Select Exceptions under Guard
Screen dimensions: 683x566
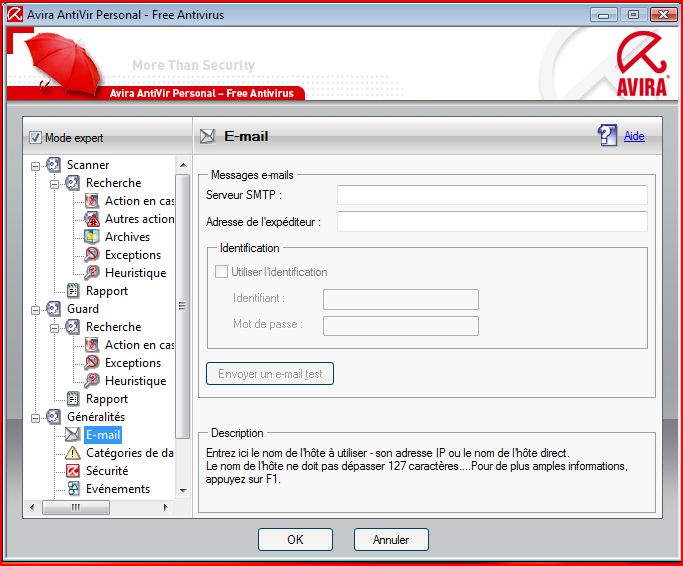(133, 363)
